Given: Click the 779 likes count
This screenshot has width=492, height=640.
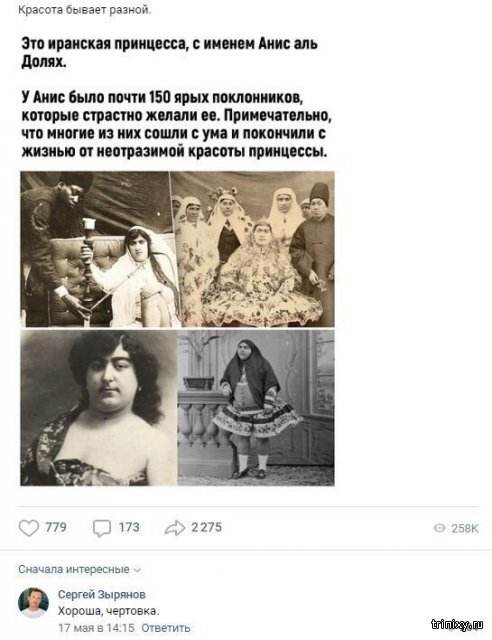Looking at the screenshot, I should (56, 527).
